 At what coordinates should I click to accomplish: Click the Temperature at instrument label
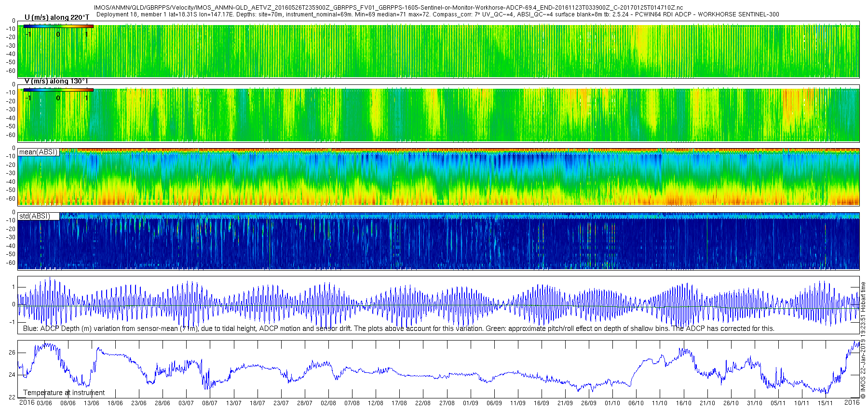(x=64, y=393)
